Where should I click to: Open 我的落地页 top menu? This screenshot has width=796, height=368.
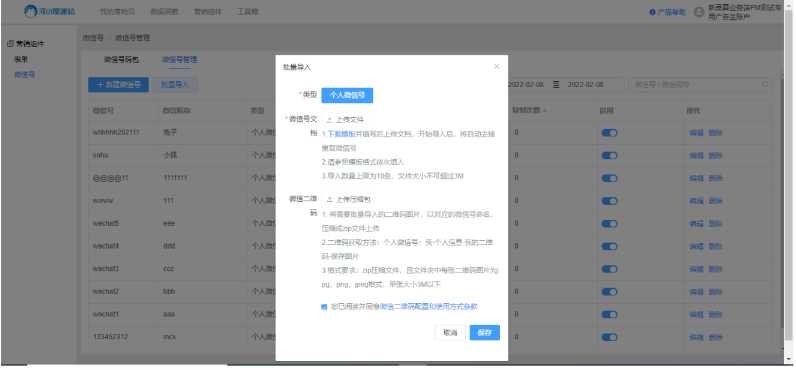pyautogui.click(x=117, y=12)
